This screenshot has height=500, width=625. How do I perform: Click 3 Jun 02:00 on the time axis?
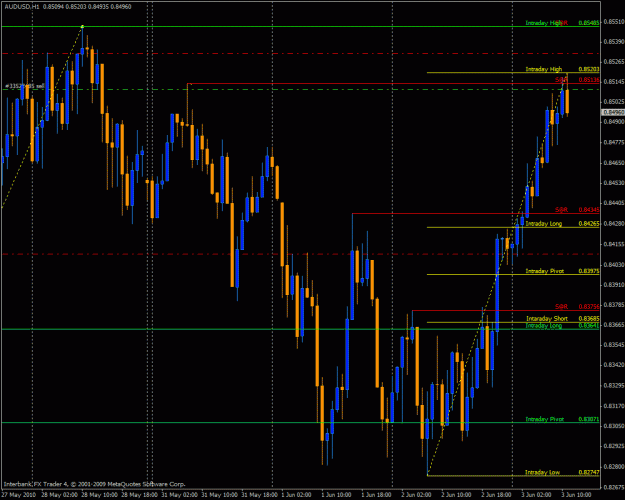537,495
